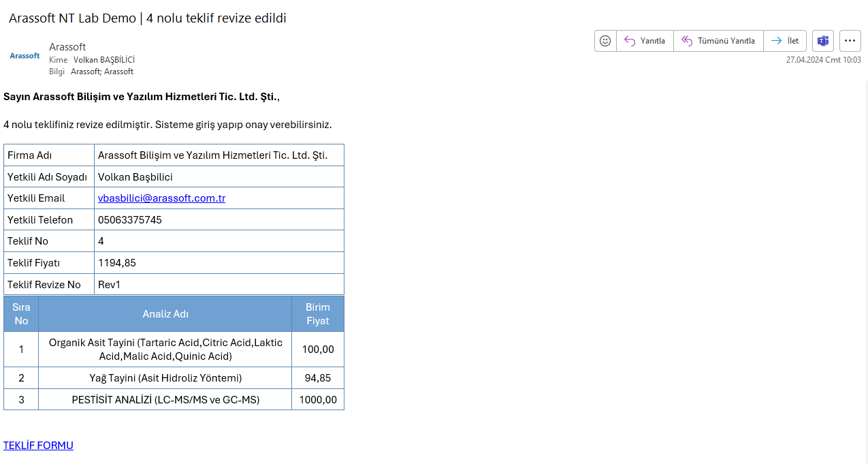The width and height of the screenshot is (868, 464).
Task: Click the Birim Fiyat column header
Action: click(318, 314)
